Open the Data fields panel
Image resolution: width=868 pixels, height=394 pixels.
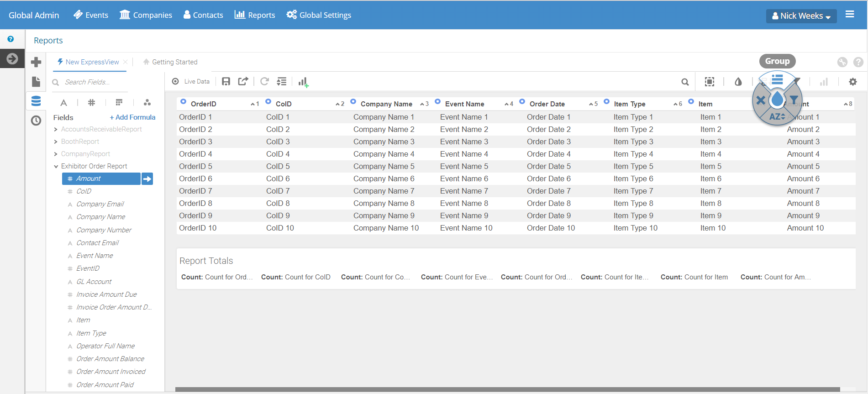pyautogui.click(x=36, y=101)
